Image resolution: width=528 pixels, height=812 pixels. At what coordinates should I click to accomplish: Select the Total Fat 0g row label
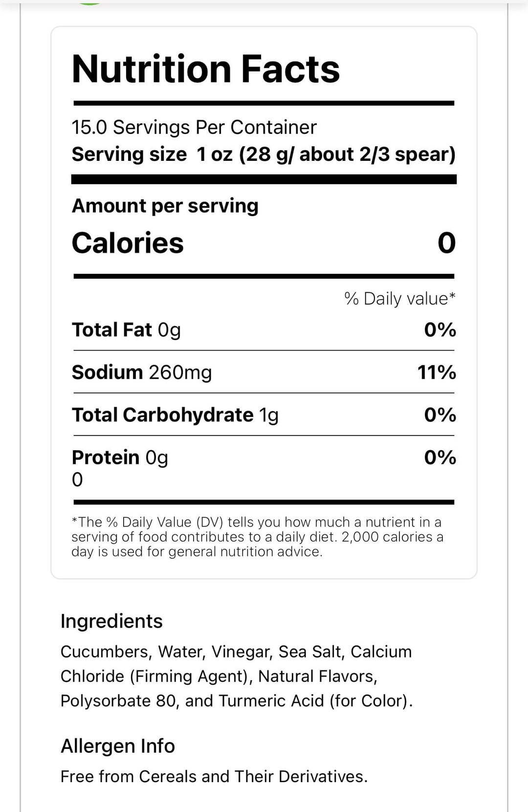(126, 330)
